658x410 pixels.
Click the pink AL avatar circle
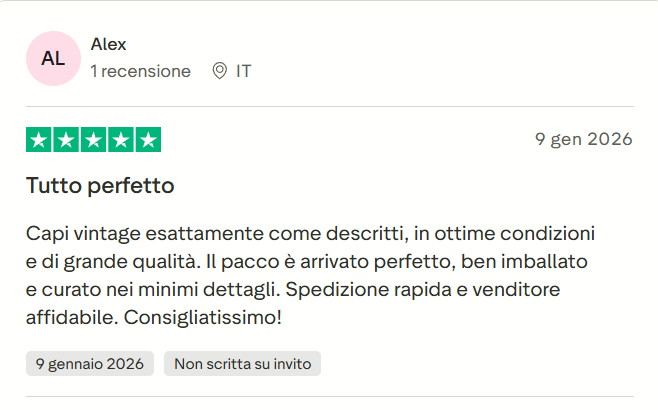point(53,58)
